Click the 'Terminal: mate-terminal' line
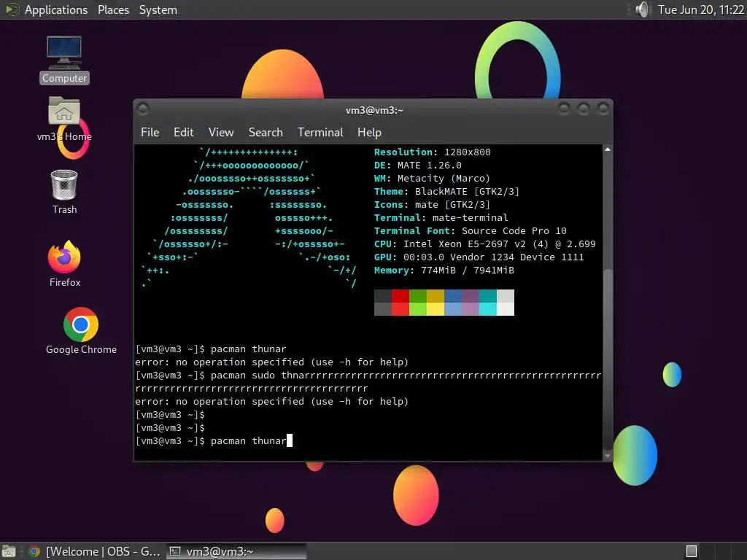 pyautogui.click(x=441, y=217)
